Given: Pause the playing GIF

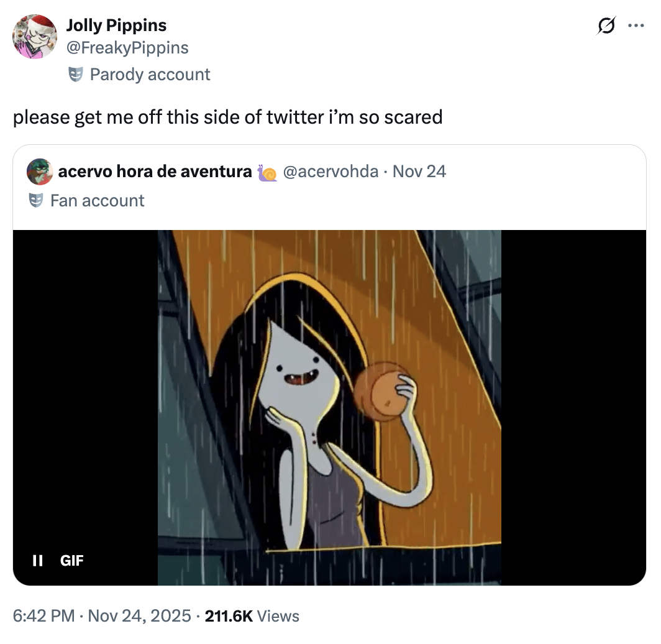Looking at the screenshot, I should (x=37, y=561).
